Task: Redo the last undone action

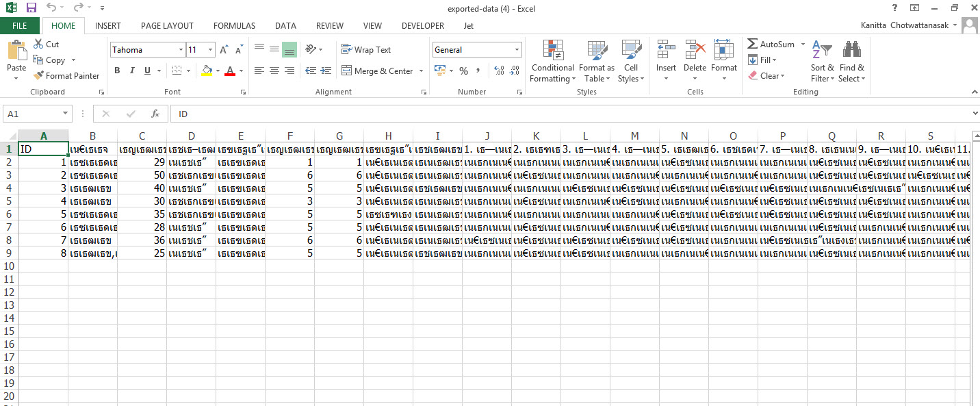Action: (x=78, y=8)
